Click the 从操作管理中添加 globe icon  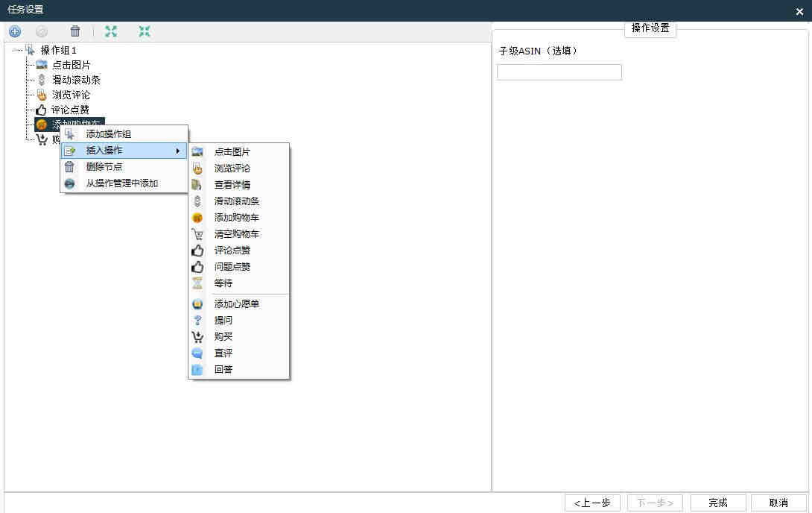69,183
